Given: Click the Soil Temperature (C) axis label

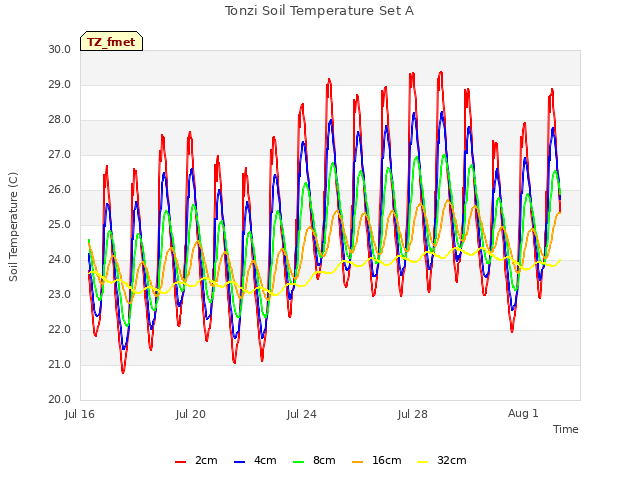Looking at the screenshot, I should (x=13, y=227).
